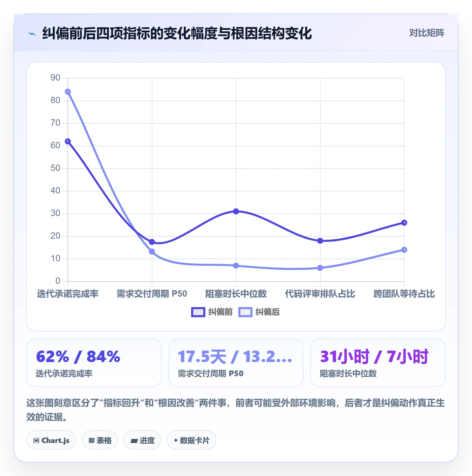Open the 31小时 / 7小时 阻塞时长中位数 card

[x=378, y=363]
